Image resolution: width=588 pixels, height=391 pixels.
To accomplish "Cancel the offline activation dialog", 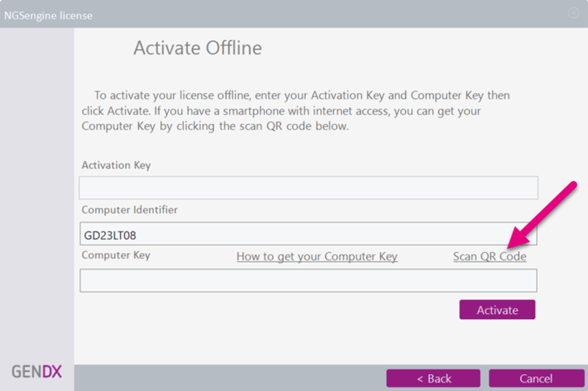I will coord(536,378).
